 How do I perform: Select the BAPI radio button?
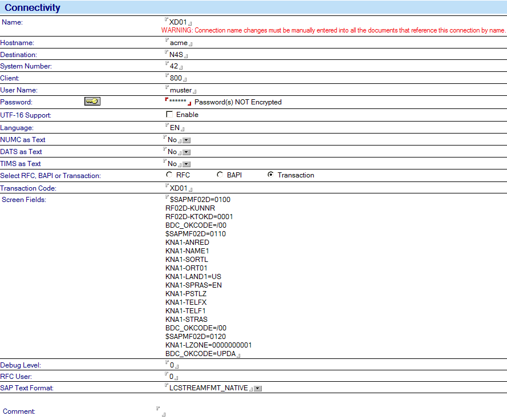coord(220,175)
